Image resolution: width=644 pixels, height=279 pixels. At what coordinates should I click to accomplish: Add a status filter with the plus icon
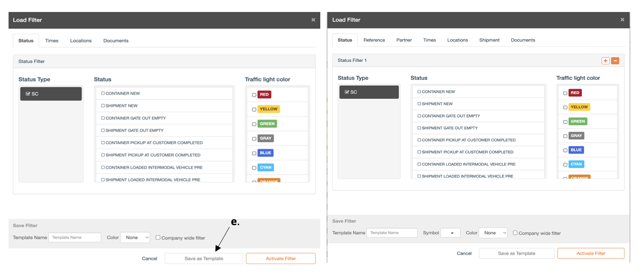point(606,61)
